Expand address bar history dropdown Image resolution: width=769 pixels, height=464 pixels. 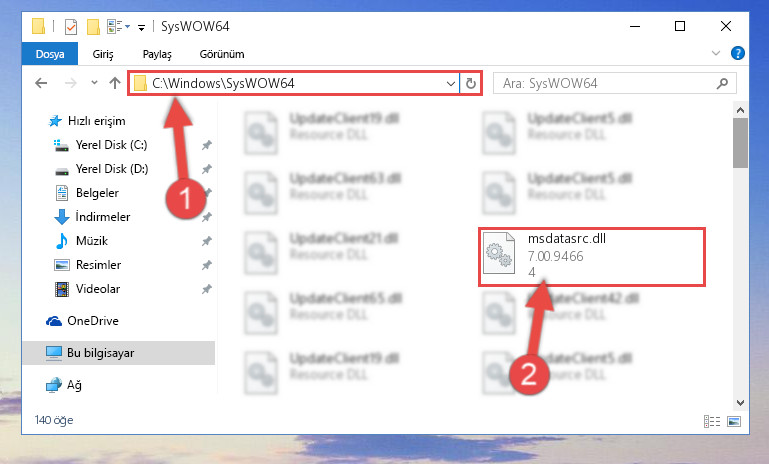click(451, 83)
